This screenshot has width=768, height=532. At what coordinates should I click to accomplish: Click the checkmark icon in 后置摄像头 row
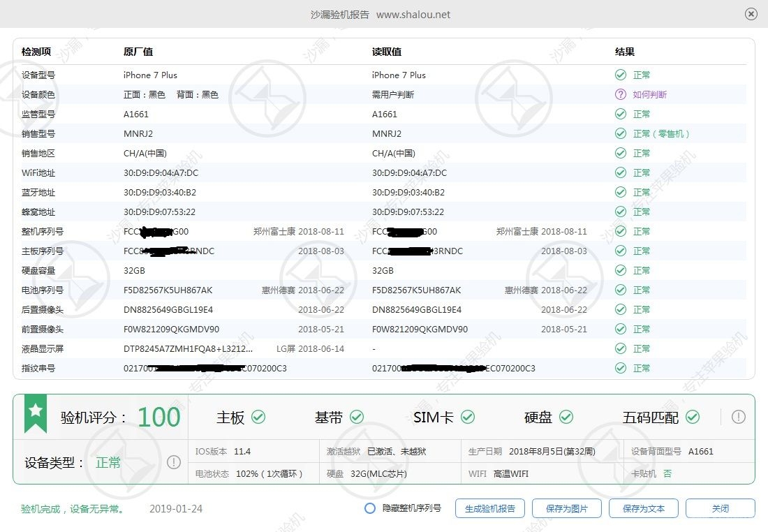(621, 309)
